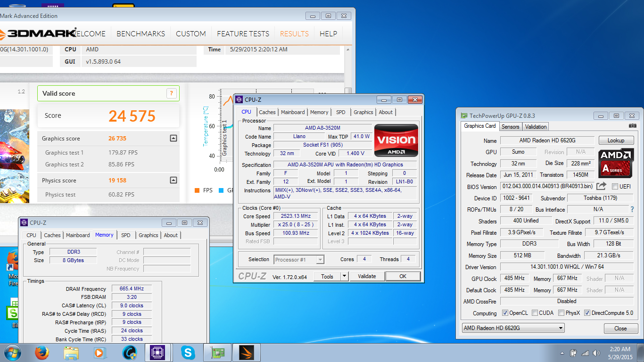Switch to Mainboard tab in front CPU-Z
The width and height of the screenshot is (644, 362).
click(293, 112)
